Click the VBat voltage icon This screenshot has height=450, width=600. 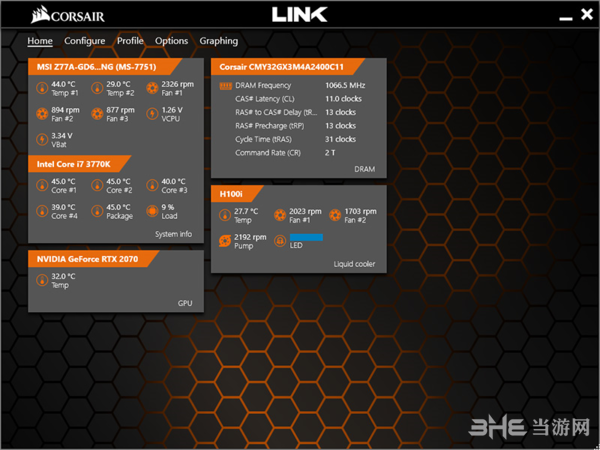42,140
